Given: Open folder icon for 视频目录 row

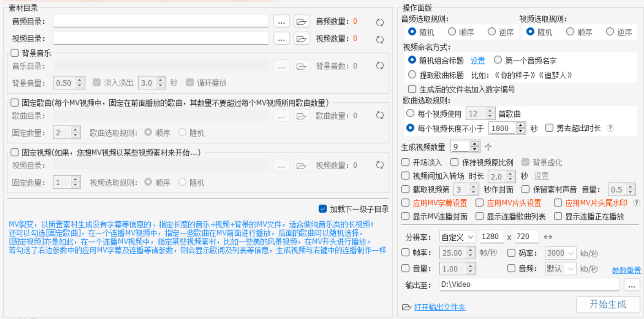Looking at the screenshot, I should 301,39.
